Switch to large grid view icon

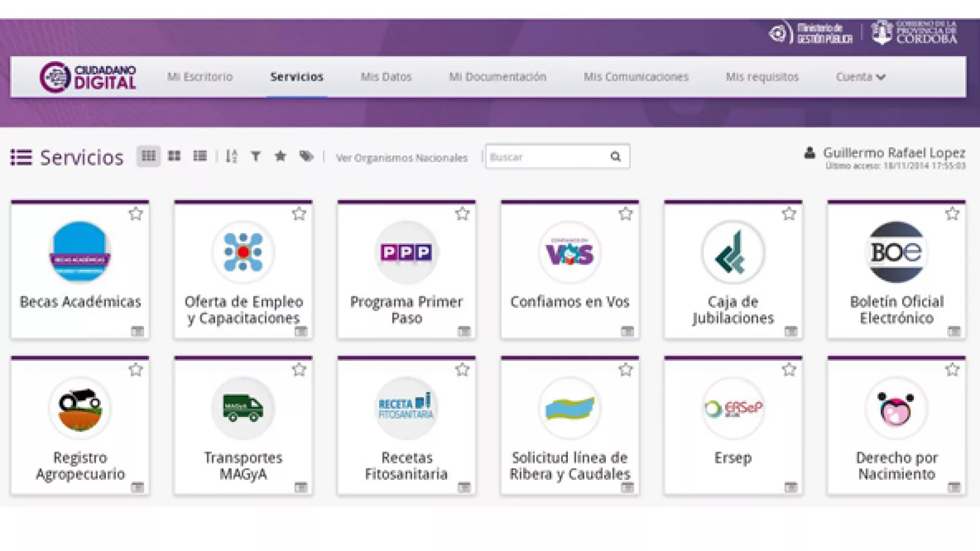click(175, 156)
